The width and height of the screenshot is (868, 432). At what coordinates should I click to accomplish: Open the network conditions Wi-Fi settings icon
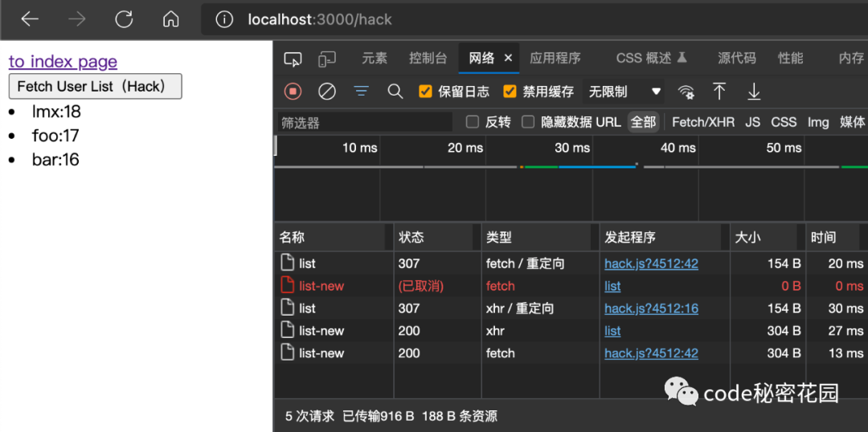(686, 92)
